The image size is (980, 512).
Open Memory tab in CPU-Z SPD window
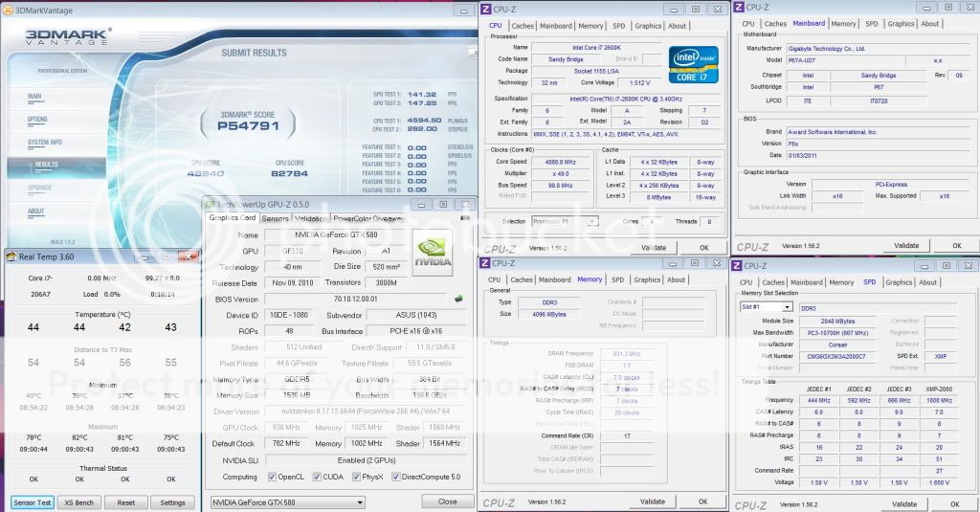pos(841,282)
